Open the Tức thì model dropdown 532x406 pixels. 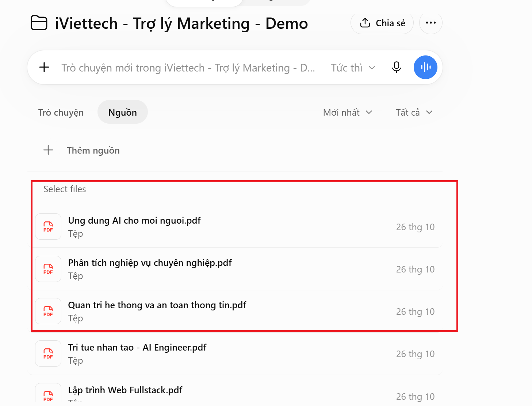[353, 68]
